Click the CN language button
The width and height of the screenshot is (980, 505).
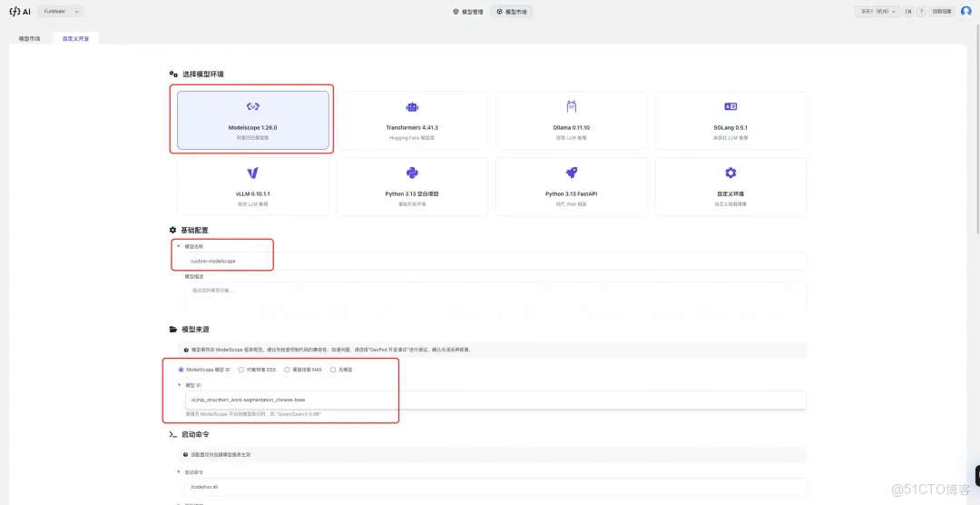[x=908, y=11]
